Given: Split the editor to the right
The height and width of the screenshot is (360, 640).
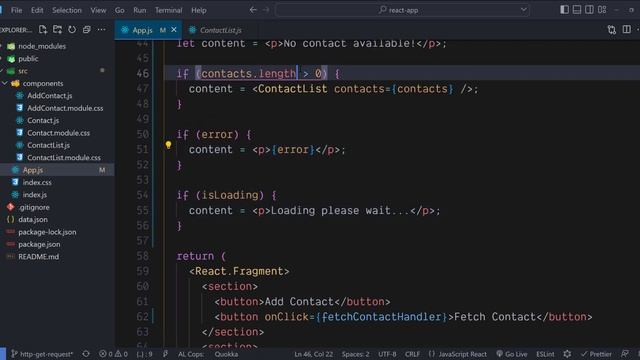Looking at the screenshot, I should tap(627, 29).
